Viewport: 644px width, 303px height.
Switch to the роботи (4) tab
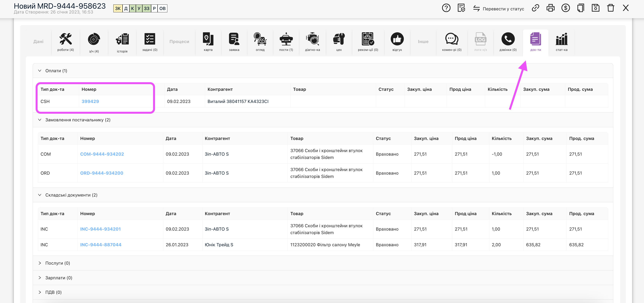tap(66, 42)
